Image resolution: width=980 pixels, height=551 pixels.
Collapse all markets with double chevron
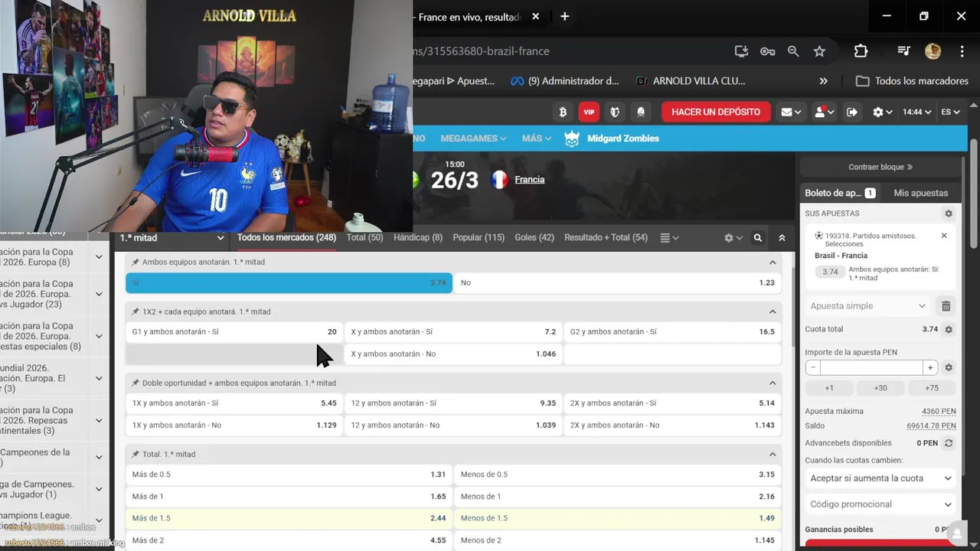[x=782, y=238]
